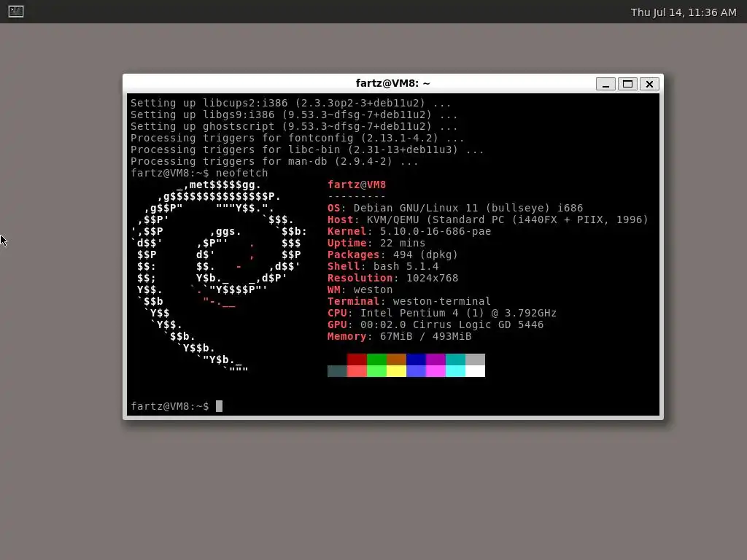Image resolution: width=747 pixels, height=560 pixels.
Task: Click the OS line 'Debian GNU/Linux 11 (bullseye) i686'
Action: (455, 208)
